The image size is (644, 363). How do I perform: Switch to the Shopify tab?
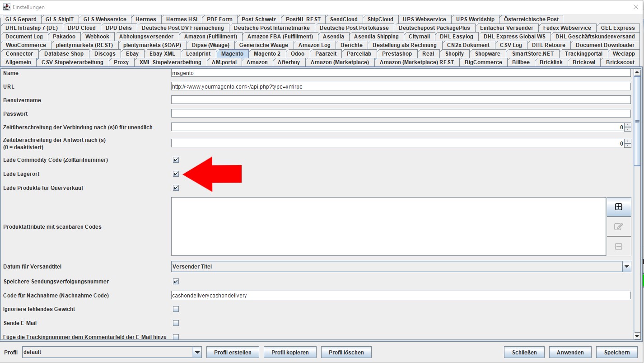coord(454,54)
